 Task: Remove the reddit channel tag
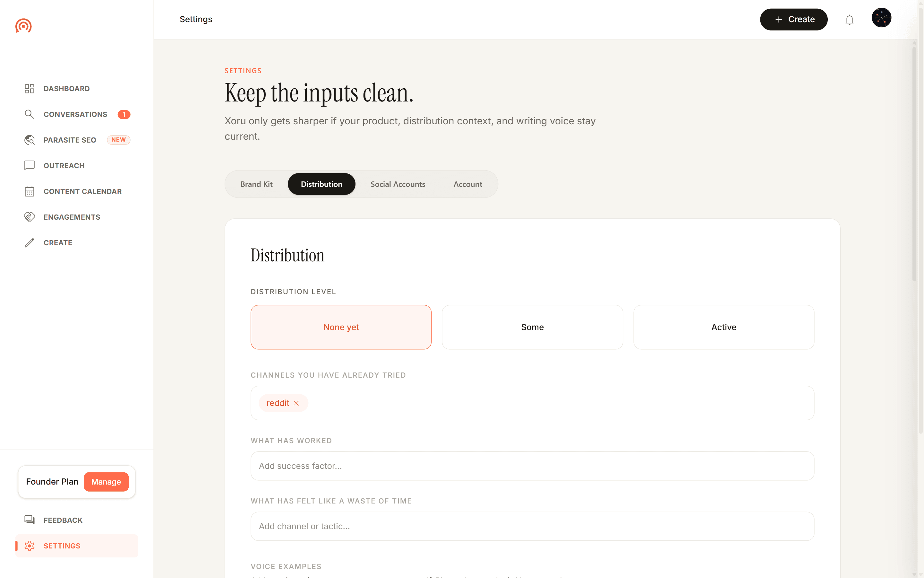296,403
